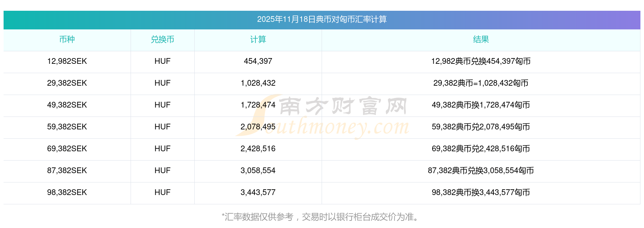The image size is (644, 228).
Task: Select the 98,382SEK cell
Action: click(67, 193)
